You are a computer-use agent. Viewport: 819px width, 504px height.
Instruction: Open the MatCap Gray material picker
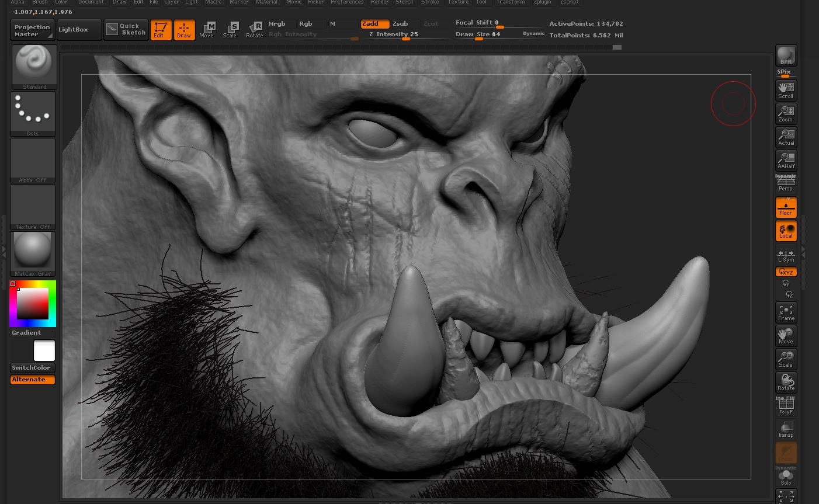[x=33, y=254]
